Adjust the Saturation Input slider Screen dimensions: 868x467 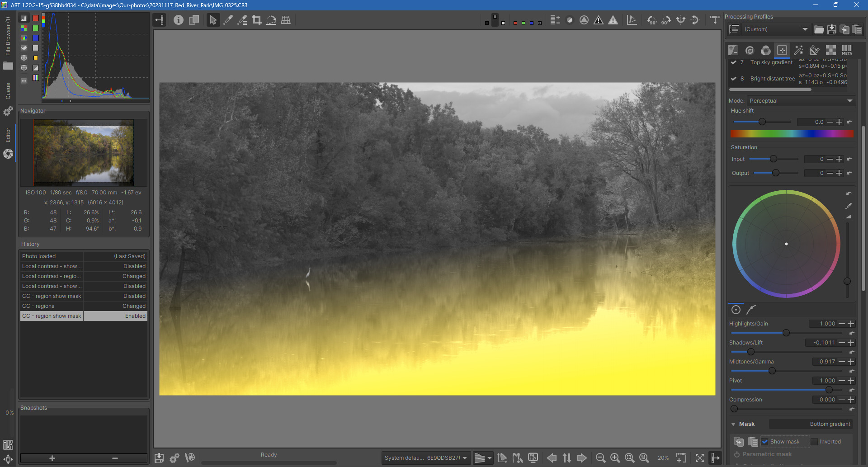pyautogui.click(x=774, y=159)
